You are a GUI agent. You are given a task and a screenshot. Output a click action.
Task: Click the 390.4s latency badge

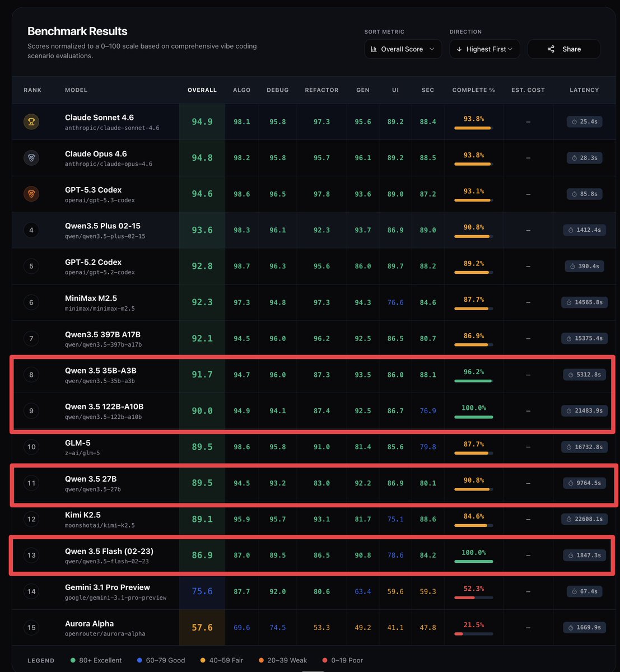(x=584, y=266)
